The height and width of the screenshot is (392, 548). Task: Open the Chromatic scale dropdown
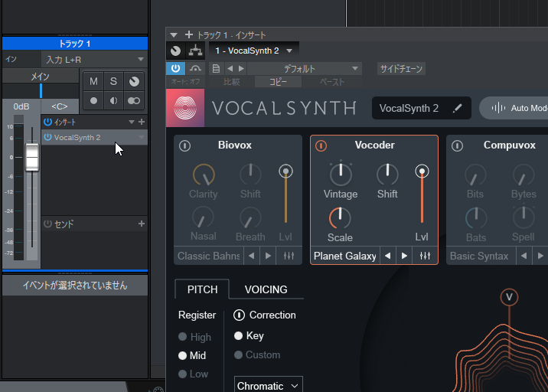[x=268, y=386]
